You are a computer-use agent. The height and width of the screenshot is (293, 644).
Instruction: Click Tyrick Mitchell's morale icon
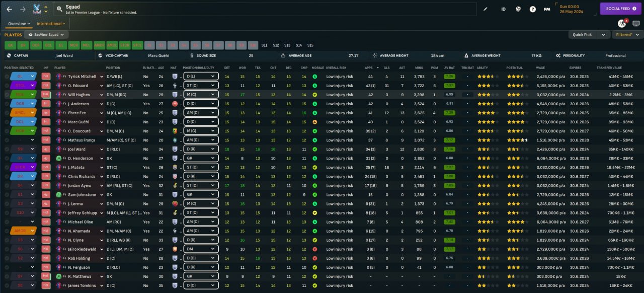315,77
